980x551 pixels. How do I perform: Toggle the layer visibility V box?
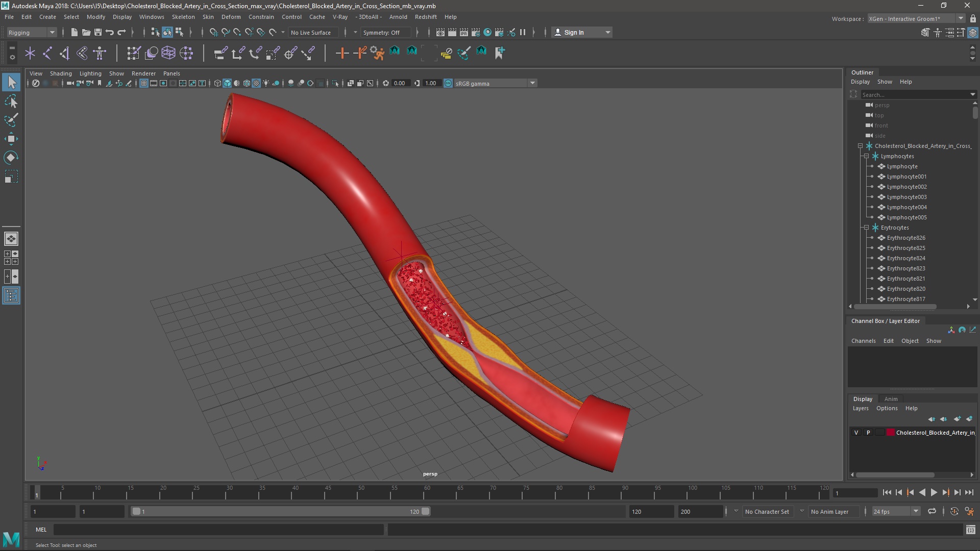click(x=856, y=433)
